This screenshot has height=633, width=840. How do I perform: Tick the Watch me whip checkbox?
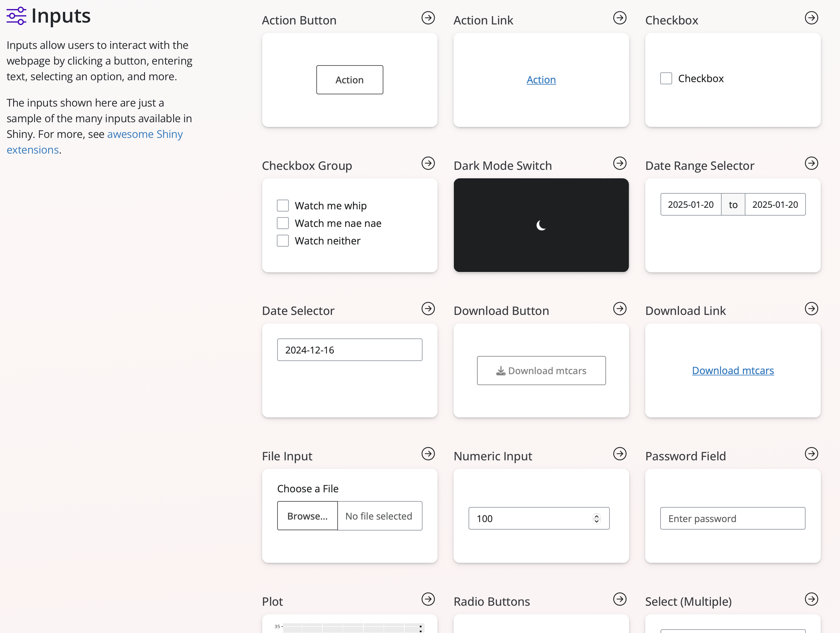(x=283, y=206)
